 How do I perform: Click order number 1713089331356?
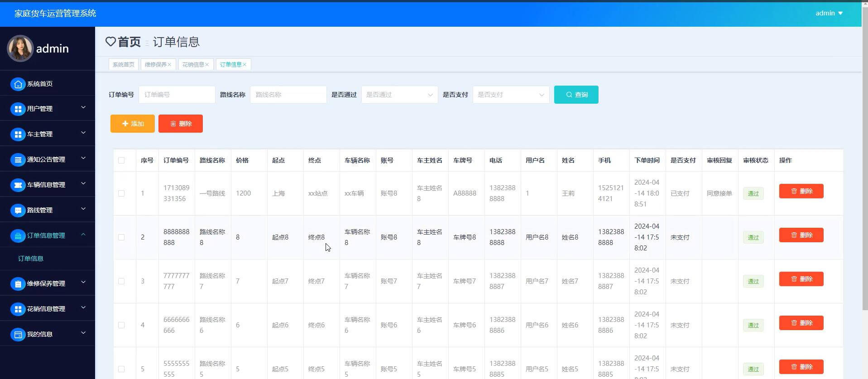pyautogui.click(x=177, y=193)
